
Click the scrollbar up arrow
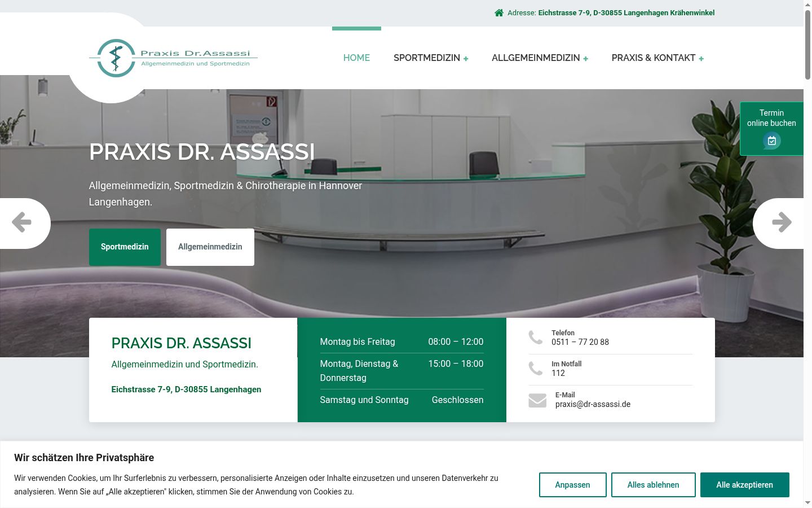point(807,5)
